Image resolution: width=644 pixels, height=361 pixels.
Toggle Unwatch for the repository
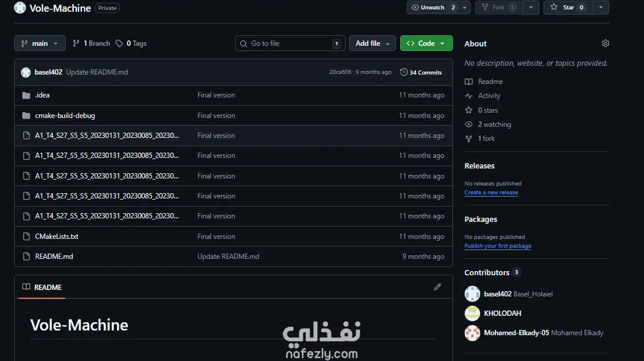433,8
